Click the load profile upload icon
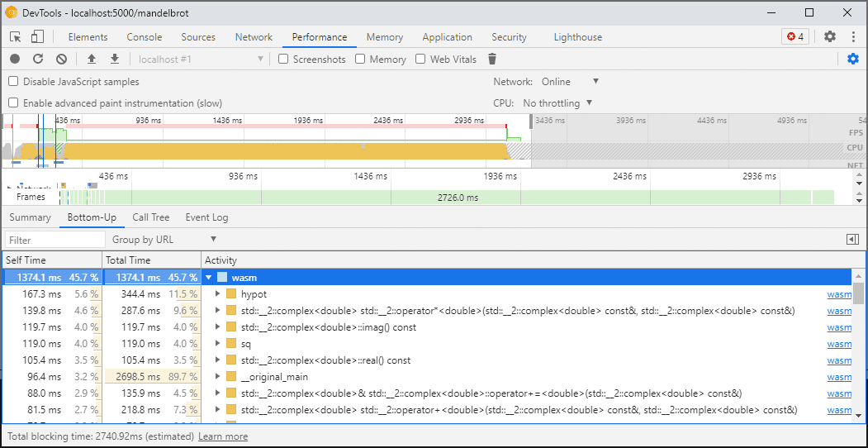 tap(92, 59)
